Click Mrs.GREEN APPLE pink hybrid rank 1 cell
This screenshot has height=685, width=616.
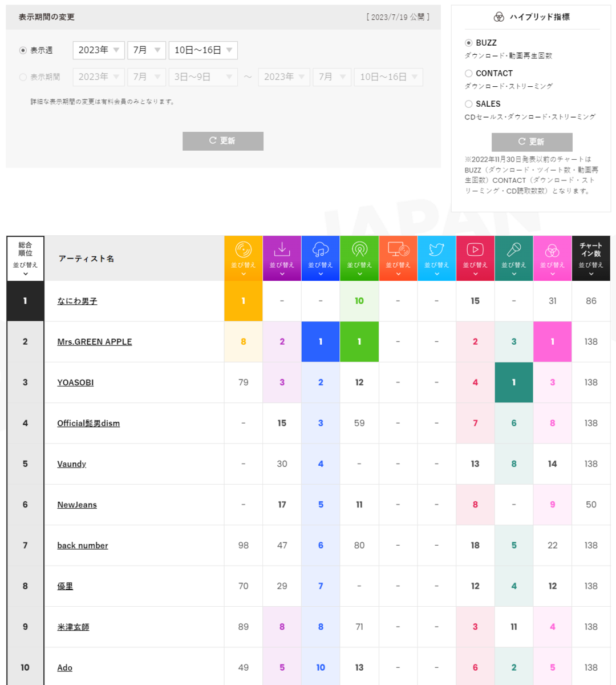coord(552,341)
